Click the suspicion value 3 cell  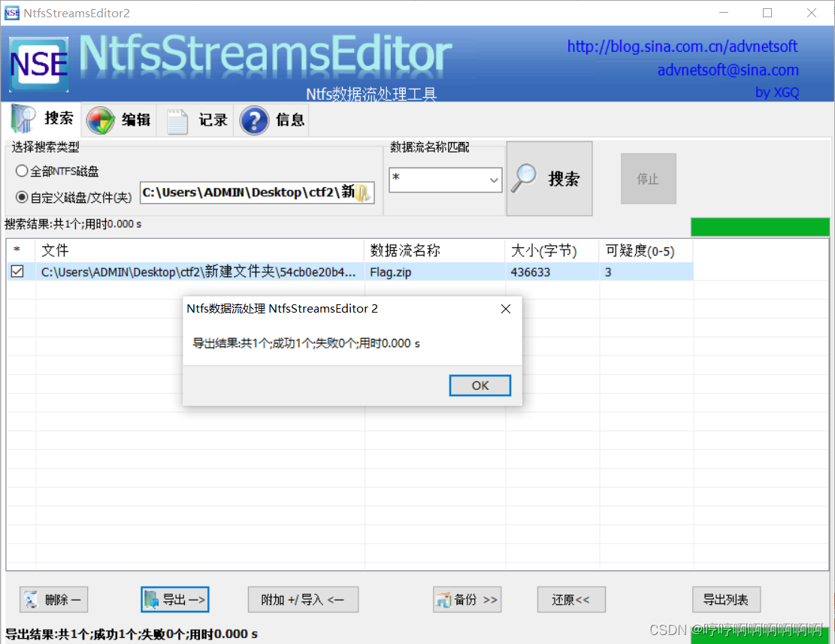coord(646,272)
